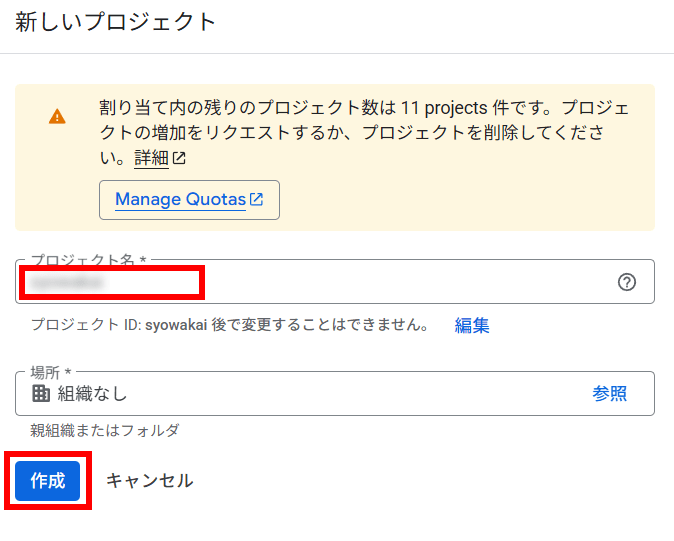Click 編集 to edit the project ID
The image size is (674, 541).
pyautogui.click(x=472, y=325)
